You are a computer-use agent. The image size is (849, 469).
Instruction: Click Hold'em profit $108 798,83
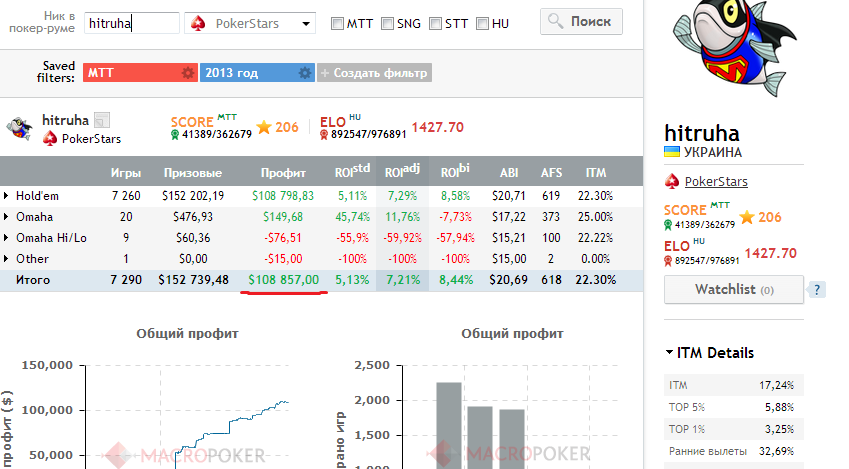click(283, 196)
